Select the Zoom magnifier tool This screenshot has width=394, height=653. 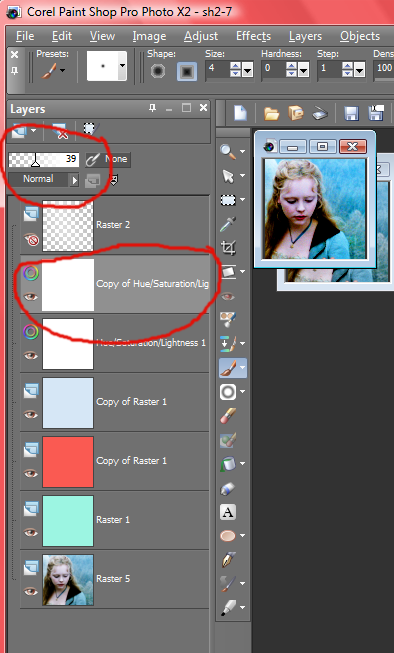pos(228,152)
